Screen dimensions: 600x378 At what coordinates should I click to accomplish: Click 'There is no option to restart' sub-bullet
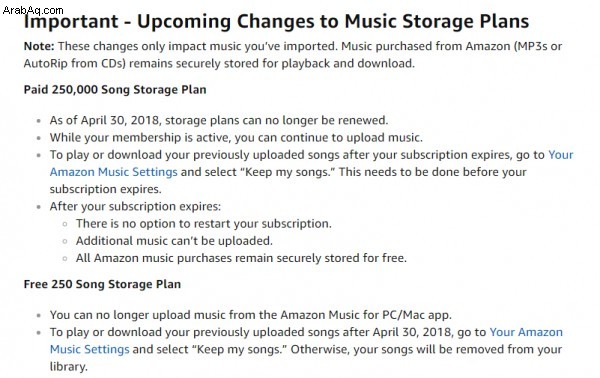(204, 223)
